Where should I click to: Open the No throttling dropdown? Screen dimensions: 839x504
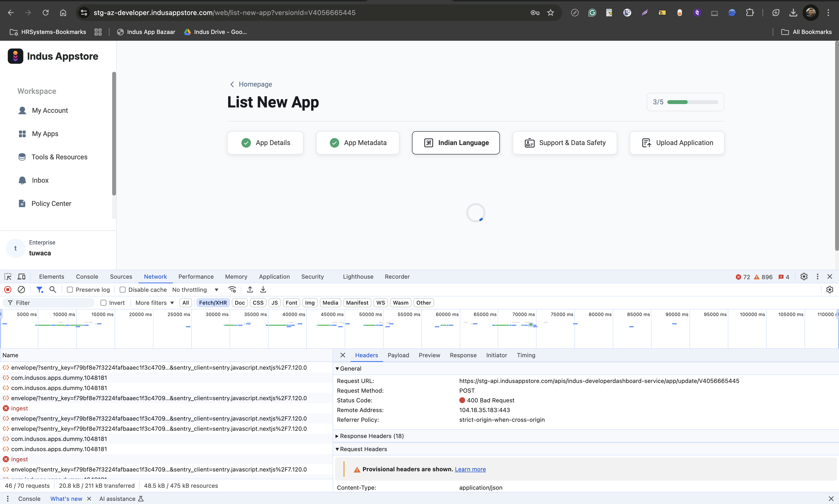(x=195, y=290)
